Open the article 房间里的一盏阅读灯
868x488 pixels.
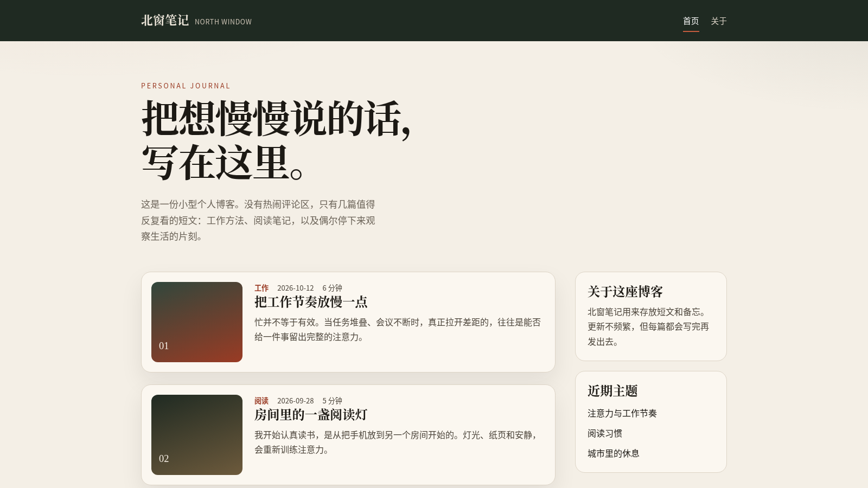311,415
